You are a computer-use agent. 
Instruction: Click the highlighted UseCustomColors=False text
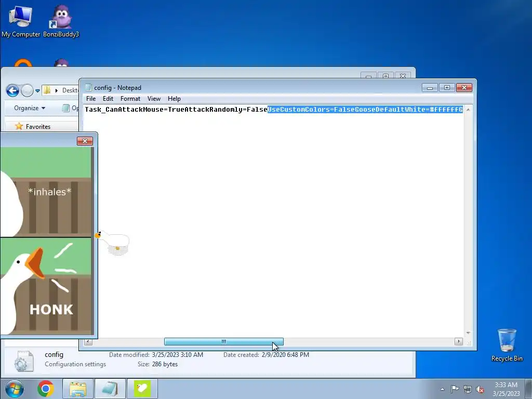(311, 109)
